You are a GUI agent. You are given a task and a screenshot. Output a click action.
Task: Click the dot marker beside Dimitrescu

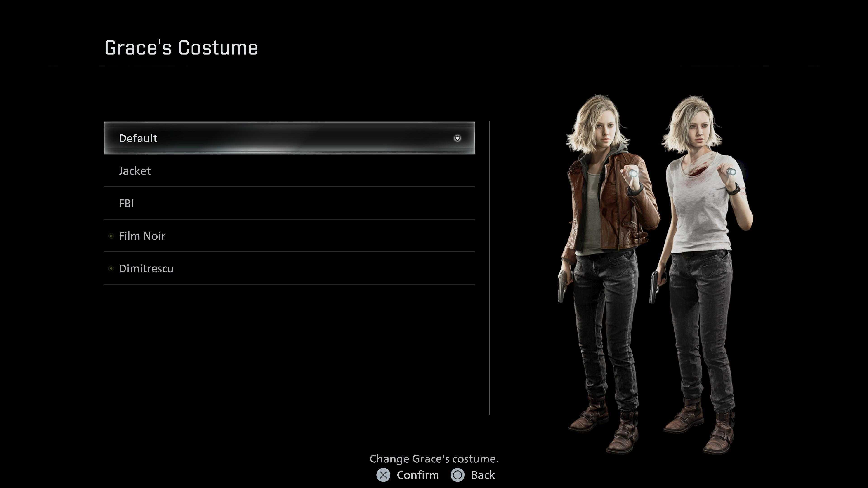pyautogui.click(x=111, y=268)
